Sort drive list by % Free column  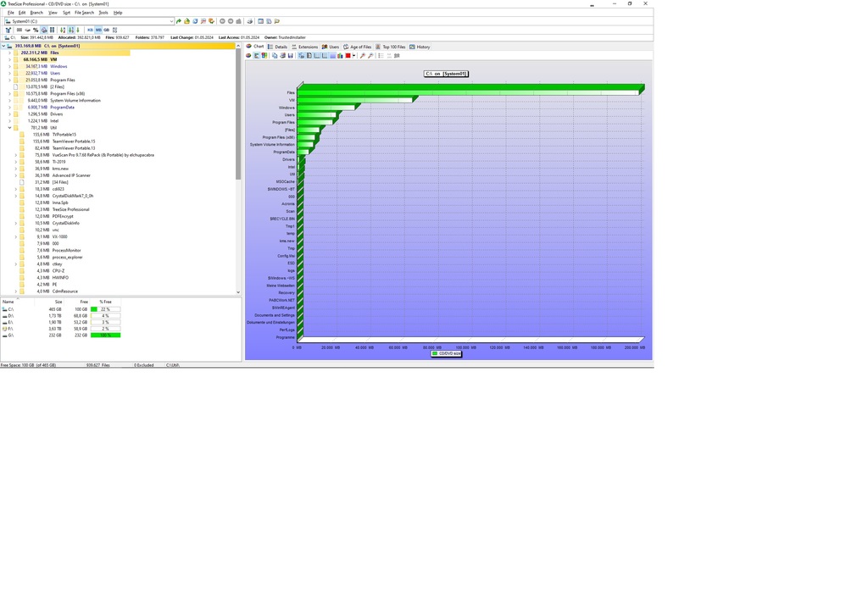coord(106,302)
